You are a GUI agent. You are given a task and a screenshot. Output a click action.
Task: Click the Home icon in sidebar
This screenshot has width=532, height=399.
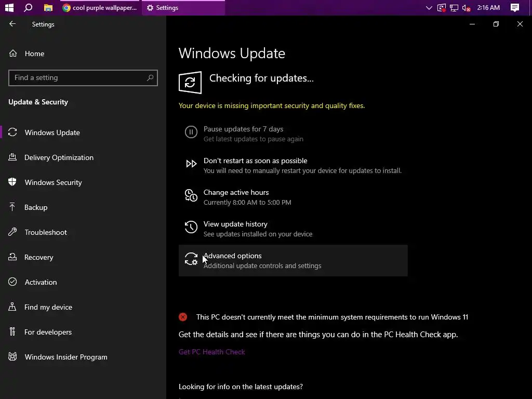pos(13,54)
